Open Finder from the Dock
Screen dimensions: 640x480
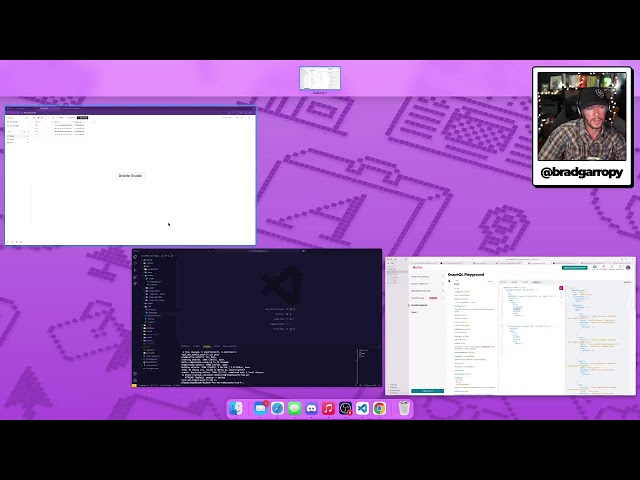pos(236,408)
